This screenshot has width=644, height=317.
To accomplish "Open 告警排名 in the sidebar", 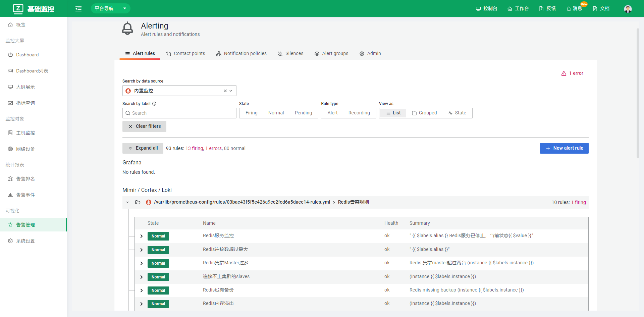I will 34,179.
